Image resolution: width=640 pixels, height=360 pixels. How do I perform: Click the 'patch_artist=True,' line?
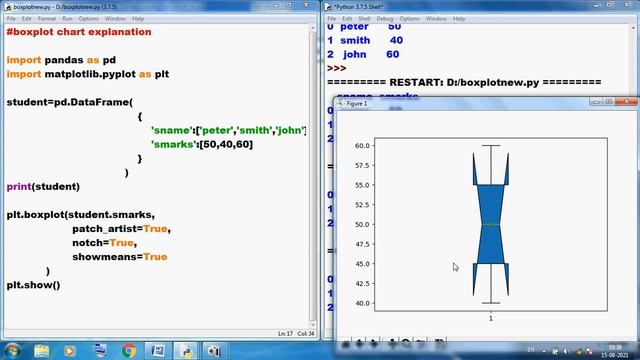(122, 229)
